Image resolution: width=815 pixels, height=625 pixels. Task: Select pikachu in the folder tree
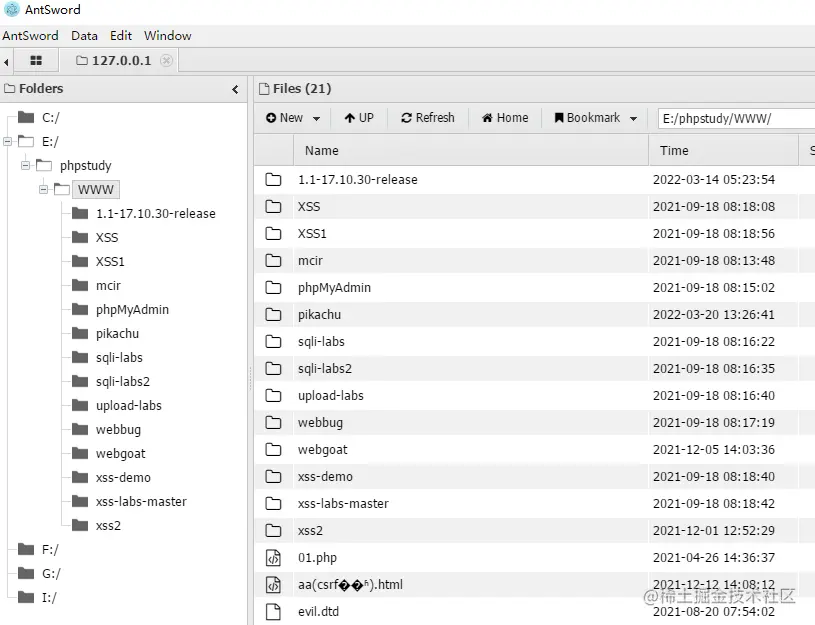coord(117,334)
